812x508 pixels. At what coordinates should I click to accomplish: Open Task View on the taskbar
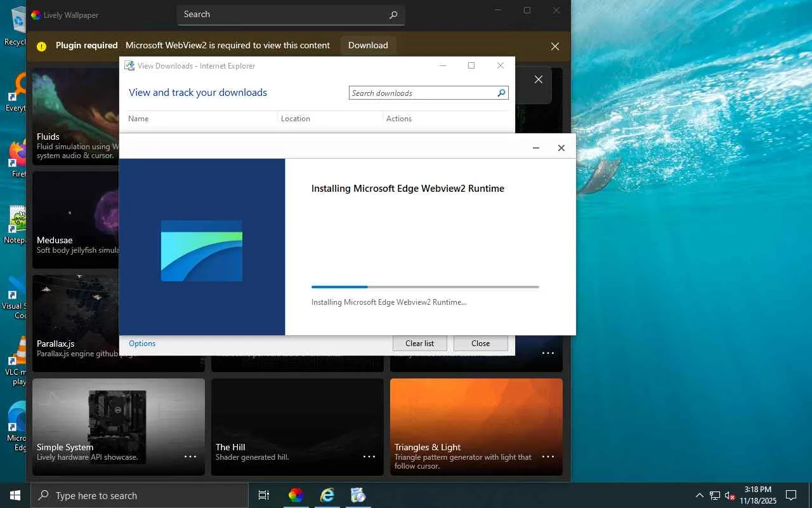[x=264, y=495]
